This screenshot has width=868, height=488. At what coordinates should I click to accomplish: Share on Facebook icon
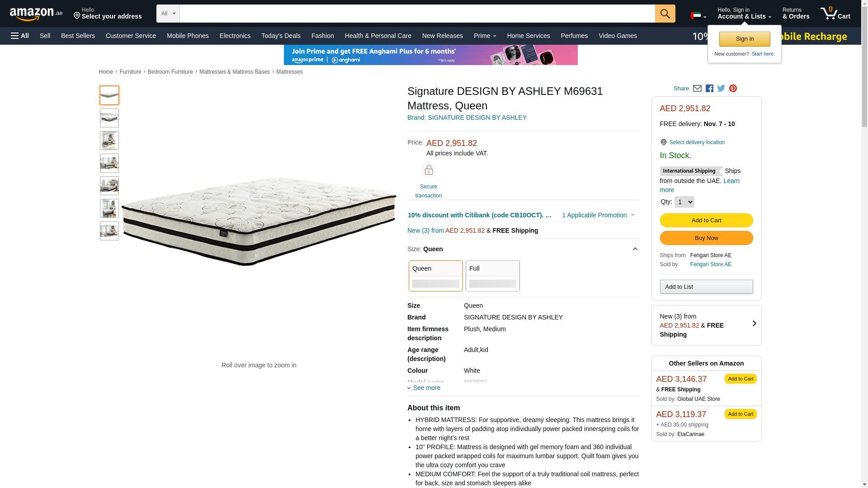pos(709,89)
